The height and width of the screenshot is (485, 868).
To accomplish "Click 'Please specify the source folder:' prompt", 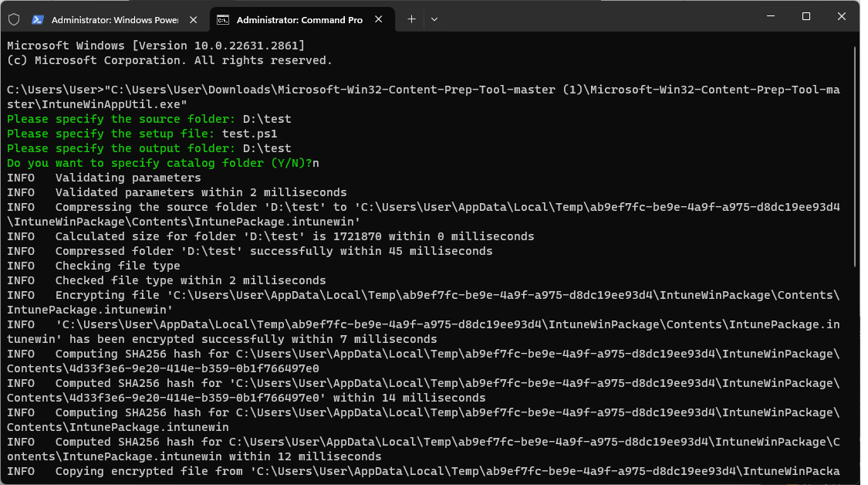I will 121,119.
